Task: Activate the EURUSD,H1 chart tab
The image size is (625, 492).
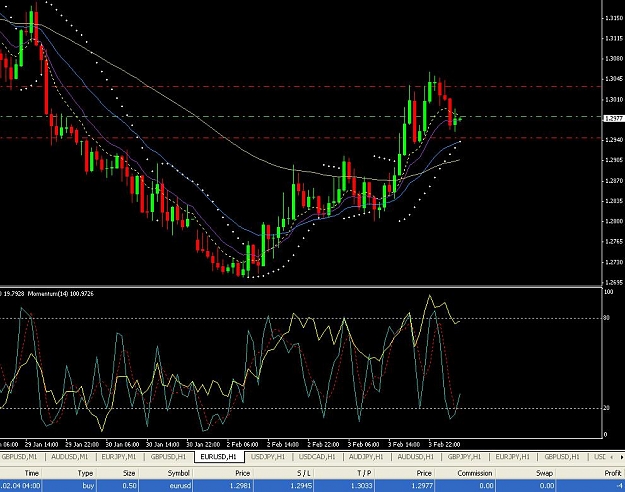Action: (x=218, y=457)
